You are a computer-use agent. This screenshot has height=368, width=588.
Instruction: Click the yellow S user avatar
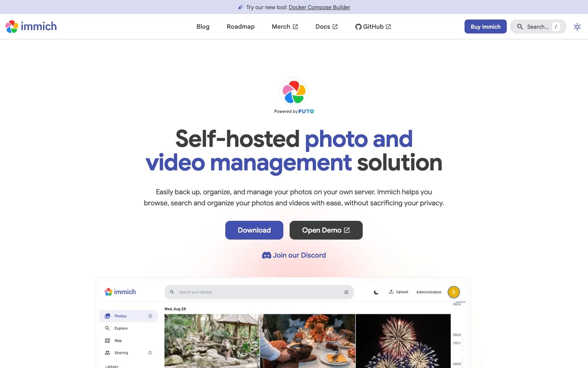(x=453, y=292)
